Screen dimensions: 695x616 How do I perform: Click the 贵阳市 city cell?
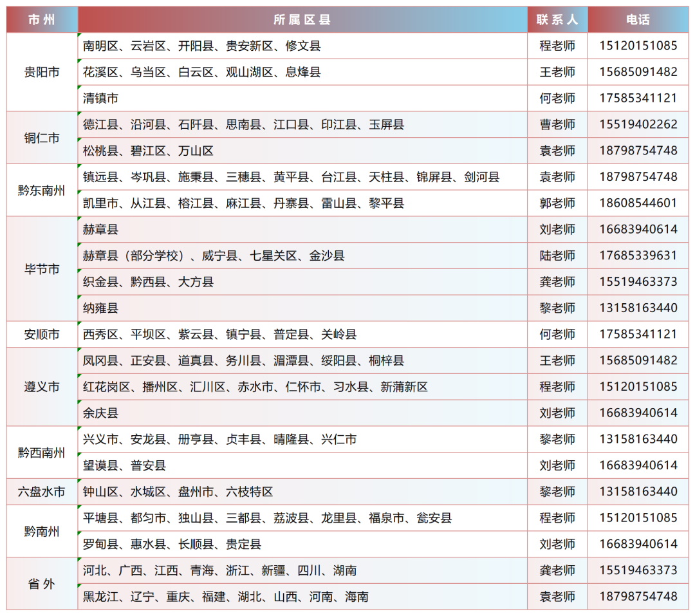[42, 72]
